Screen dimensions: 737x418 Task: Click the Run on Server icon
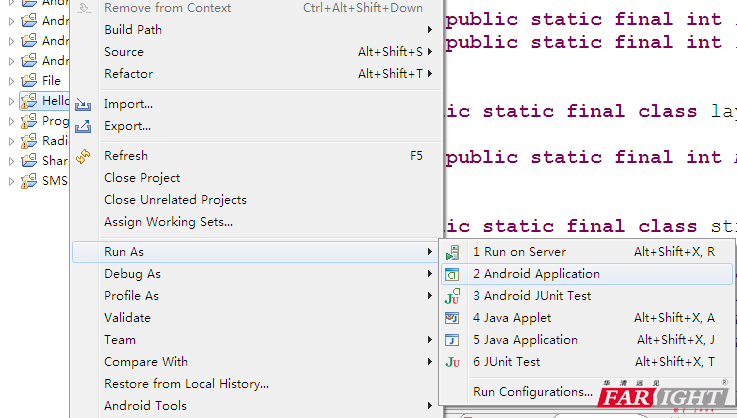[x=452, y=252]
